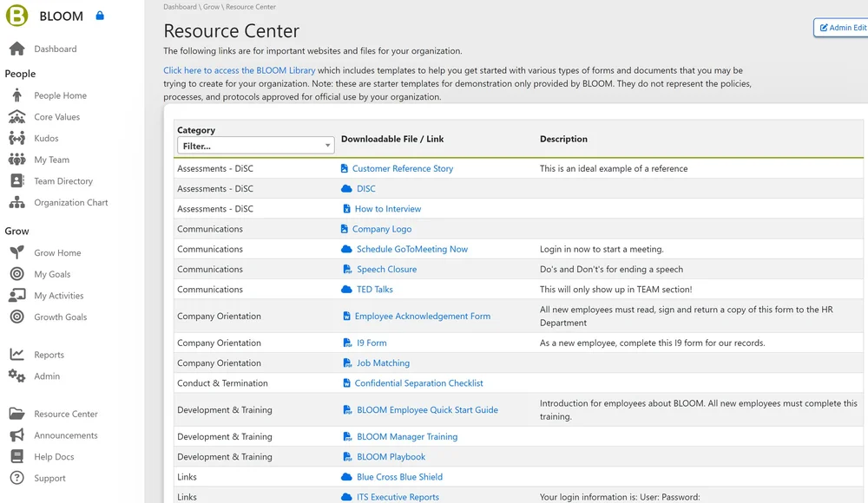Click the Dashboard house icon
The image size is (868, 503).
[x=16, y=49]
